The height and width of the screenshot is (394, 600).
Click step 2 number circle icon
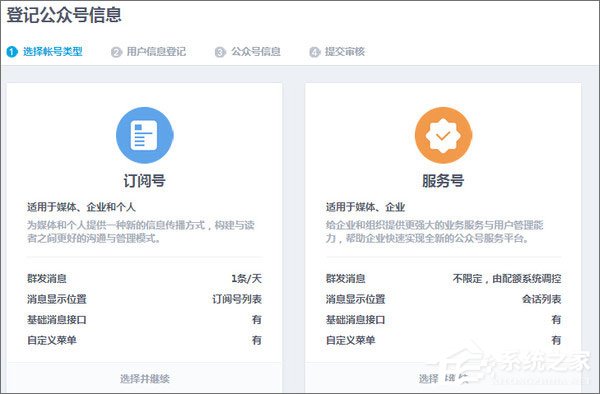(x=116, y=52)
